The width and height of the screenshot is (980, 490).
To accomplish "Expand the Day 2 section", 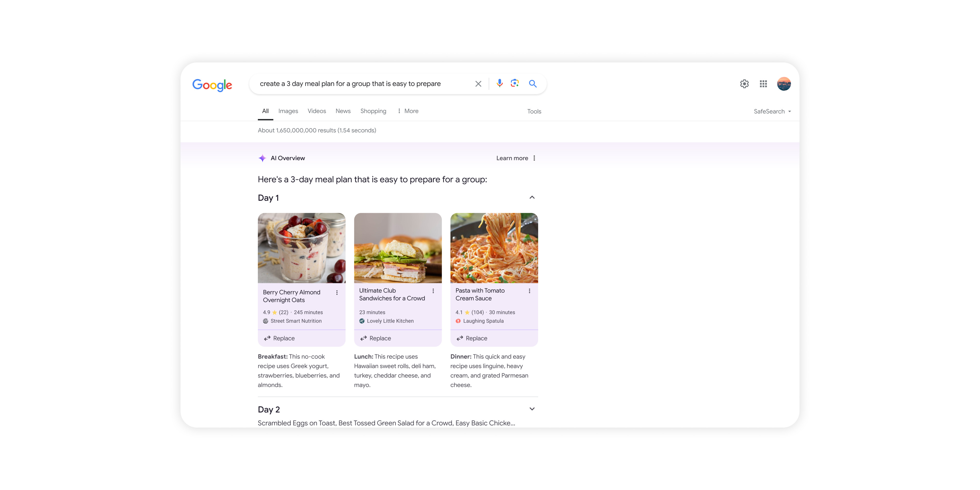I will (532, 409).
